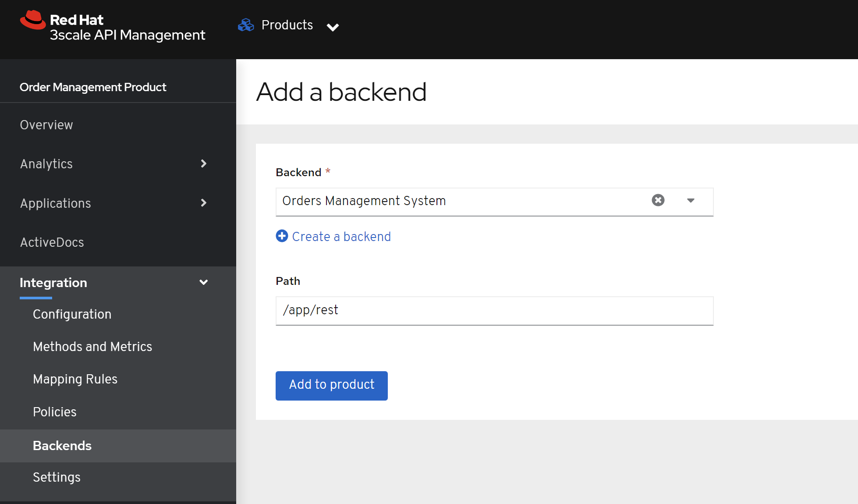Collapse the Integration sidebar section
Screen dimensions: 858x504
pos(203,282)
